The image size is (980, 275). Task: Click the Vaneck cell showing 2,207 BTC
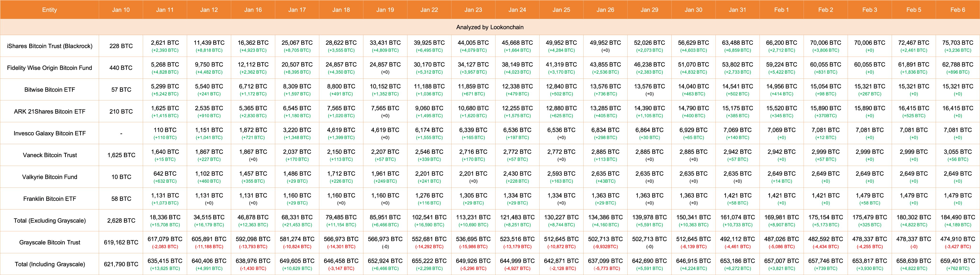pyautogui.click(x=385, y=155)
